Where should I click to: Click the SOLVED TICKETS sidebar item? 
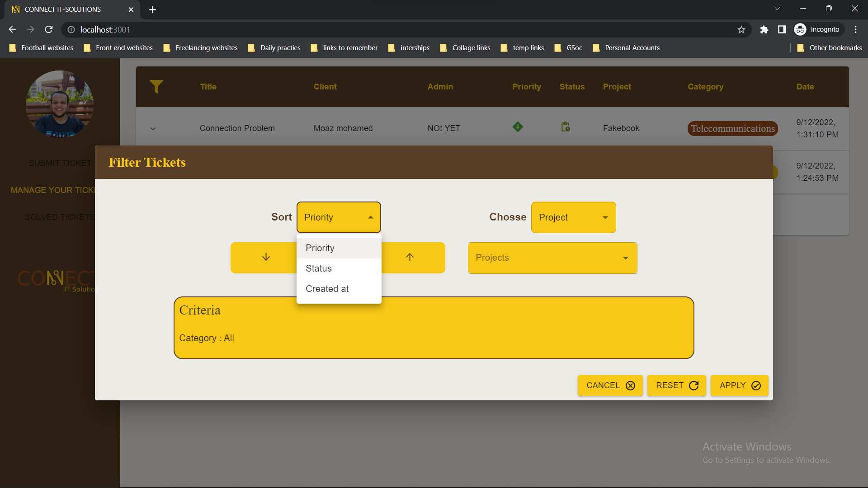click(x=60, y=216)
